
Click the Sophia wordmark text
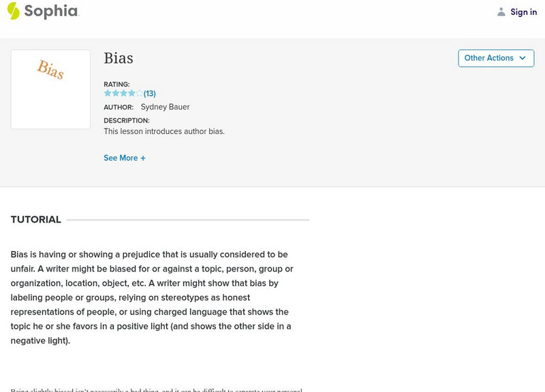pos(51,12)
